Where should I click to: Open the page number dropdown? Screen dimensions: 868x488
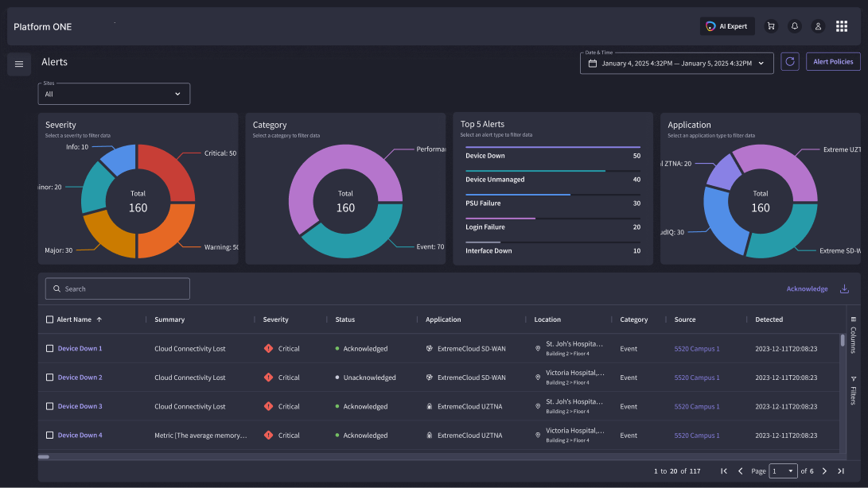click(x=783, y=471)
